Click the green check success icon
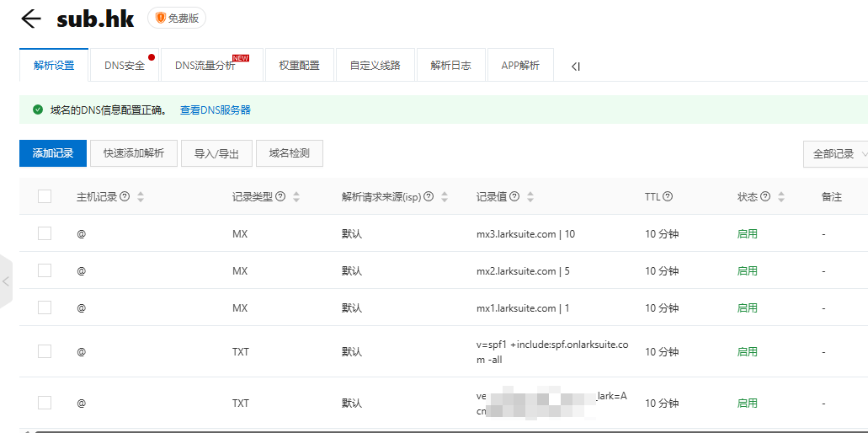This screenshot has width=868, height=433. tap(38, 110)
